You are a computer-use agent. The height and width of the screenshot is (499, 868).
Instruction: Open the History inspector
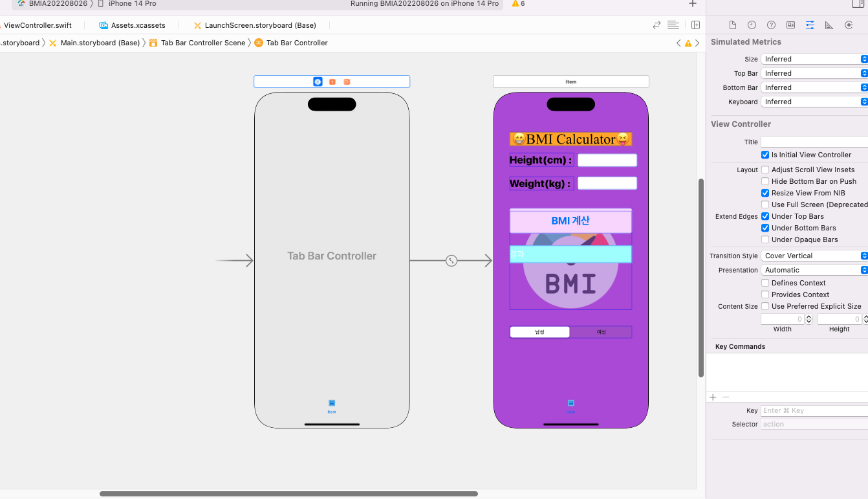[x=752, y=25]
